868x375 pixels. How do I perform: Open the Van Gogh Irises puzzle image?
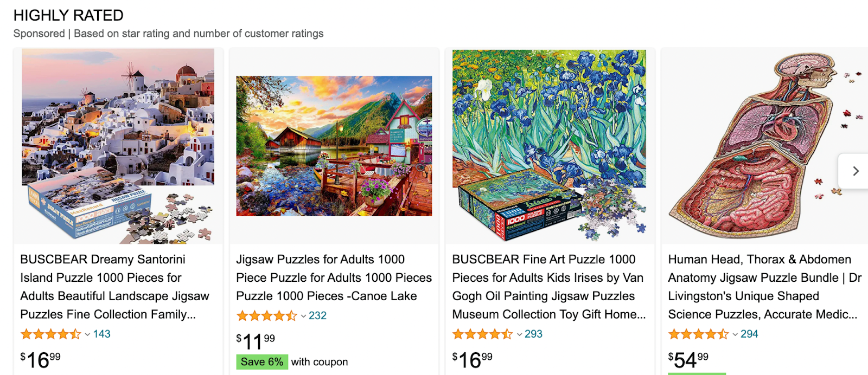(549, 146)
